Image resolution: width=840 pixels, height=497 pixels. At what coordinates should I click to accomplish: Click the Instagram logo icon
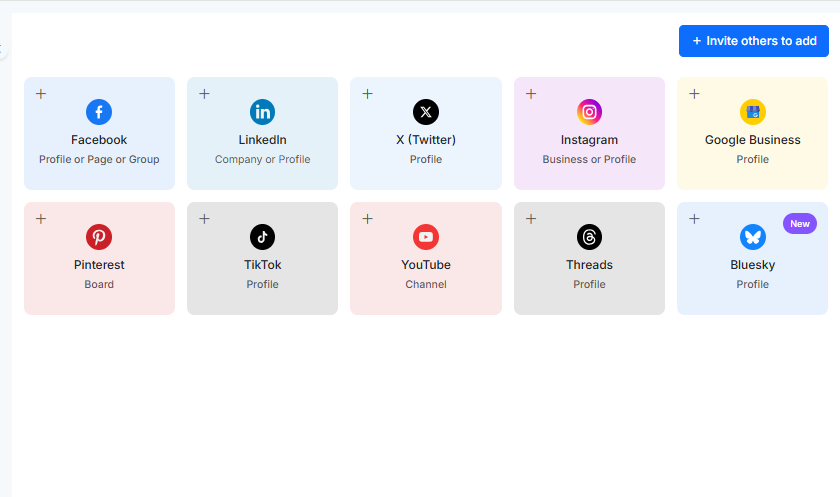[589, 112]
